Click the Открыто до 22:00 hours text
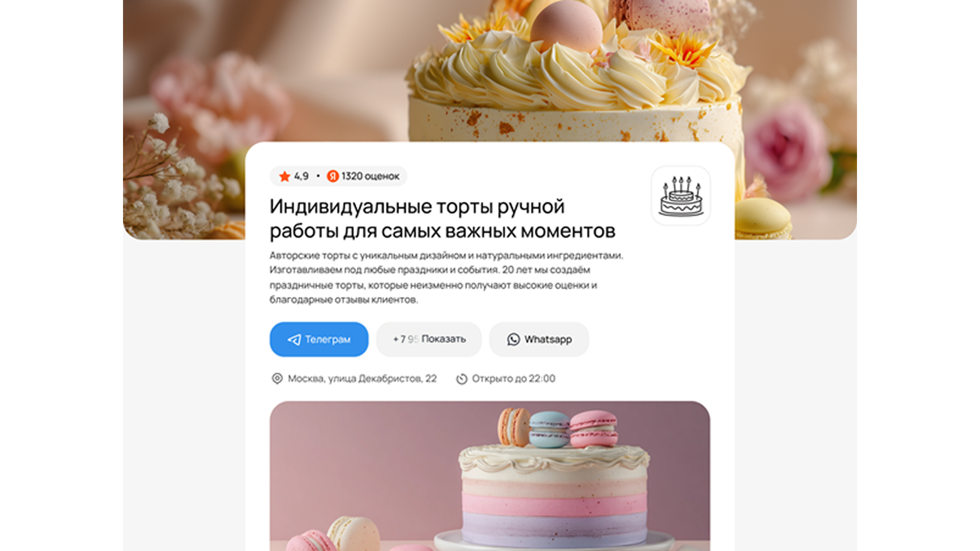Screen dimensions: 980x551 (x=513, y=379)
